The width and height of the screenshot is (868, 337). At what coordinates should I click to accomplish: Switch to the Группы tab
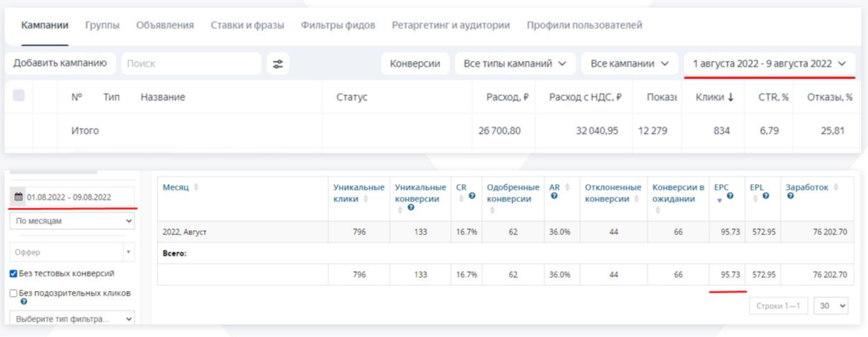103,25
